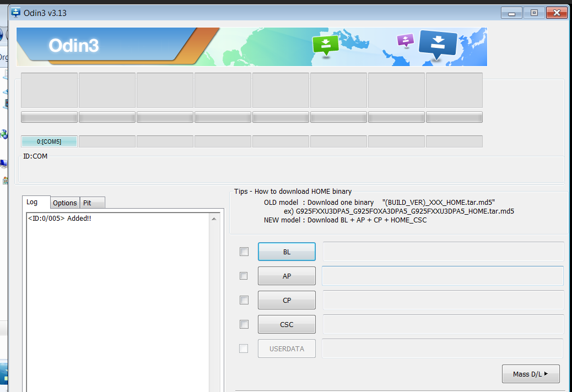Viewport: 572px width, 392px height.
Task: Open the BL file browser
Action: [x=287, y=252]
